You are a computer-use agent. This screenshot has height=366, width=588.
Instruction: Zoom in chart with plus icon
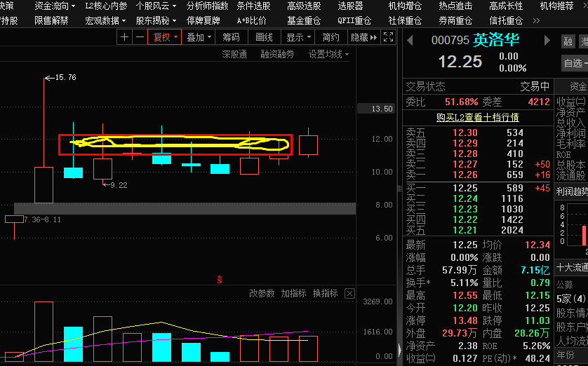pos(124,37)
